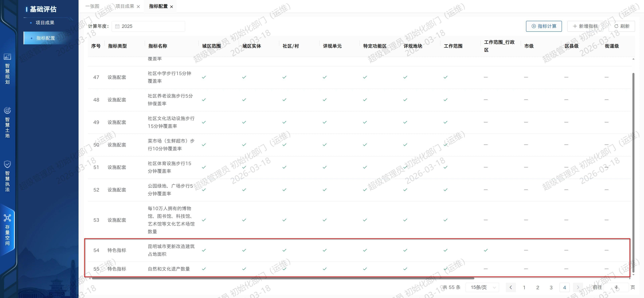
Task: Click the 刷新 refresh button
Action: pyautogui.click(x=622, y=26)
